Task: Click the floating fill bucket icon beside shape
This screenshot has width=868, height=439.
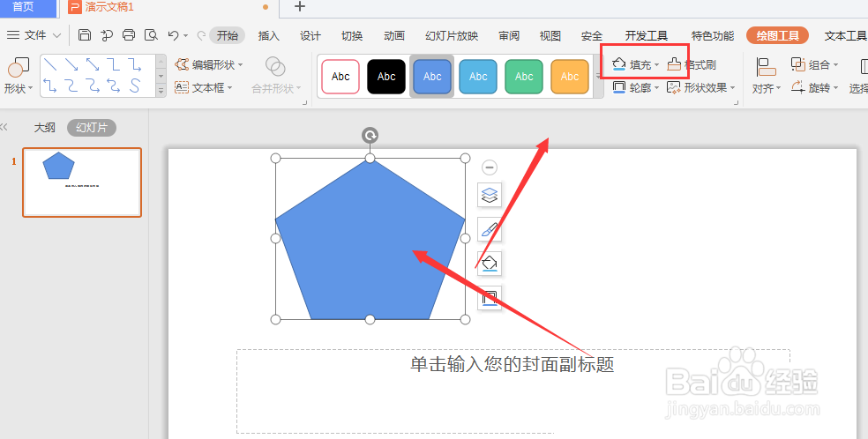Action: [x=490, y=264]
